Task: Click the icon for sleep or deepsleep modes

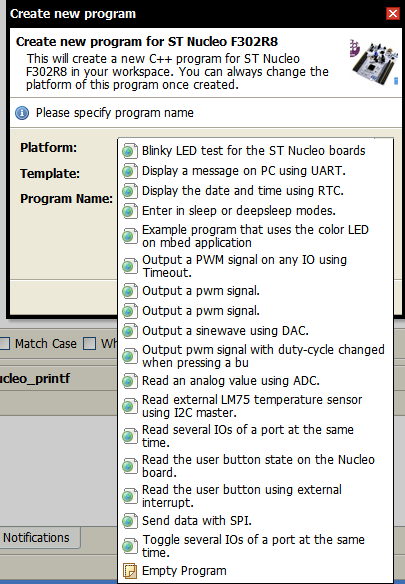Action: (x=130, y=211)
